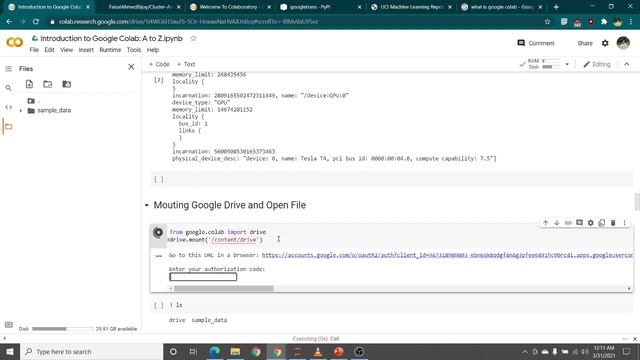Open File Explorer from the taskbar

click(x=235, y=351)
